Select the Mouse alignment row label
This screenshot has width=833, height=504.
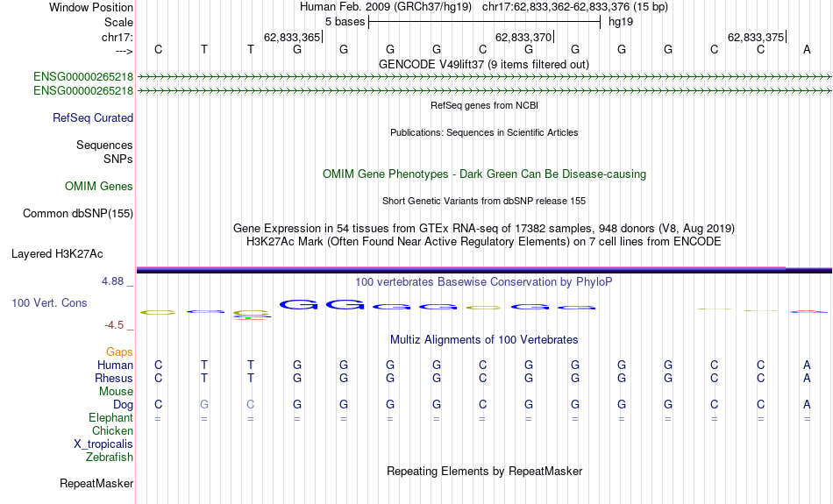click(x=116, y=392)
